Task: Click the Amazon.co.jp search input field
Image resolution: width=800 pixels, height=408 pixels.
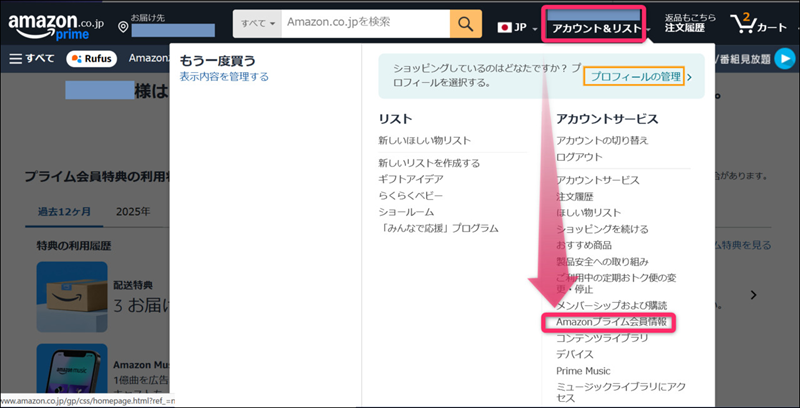Action: point(365,23)
